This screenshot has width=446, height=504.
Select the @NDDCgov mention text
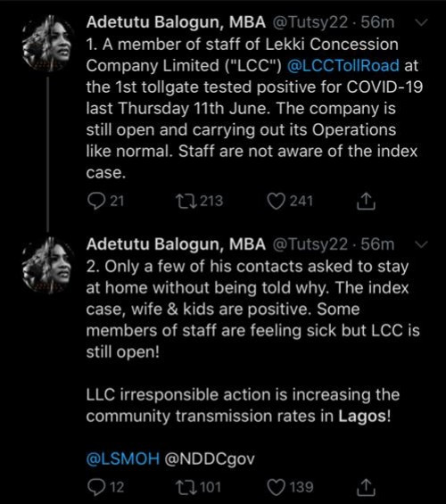pos(210,459)
